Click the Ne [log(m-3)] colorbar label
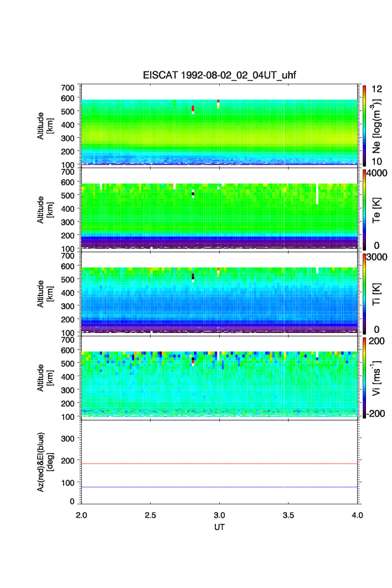392x588 pixels. tap(376, 126)
